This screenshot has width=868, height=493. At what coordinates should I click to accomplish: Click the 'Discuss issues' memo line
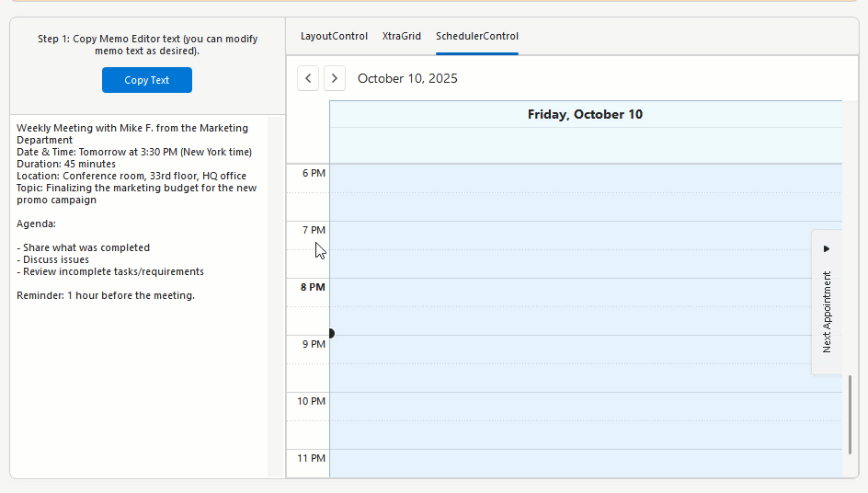(52, 259)
